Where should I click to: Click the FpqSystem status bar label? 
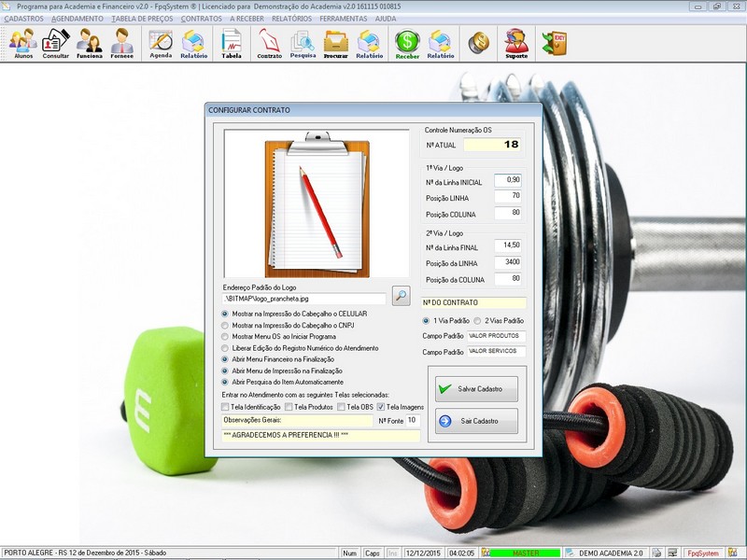[704, 553]
